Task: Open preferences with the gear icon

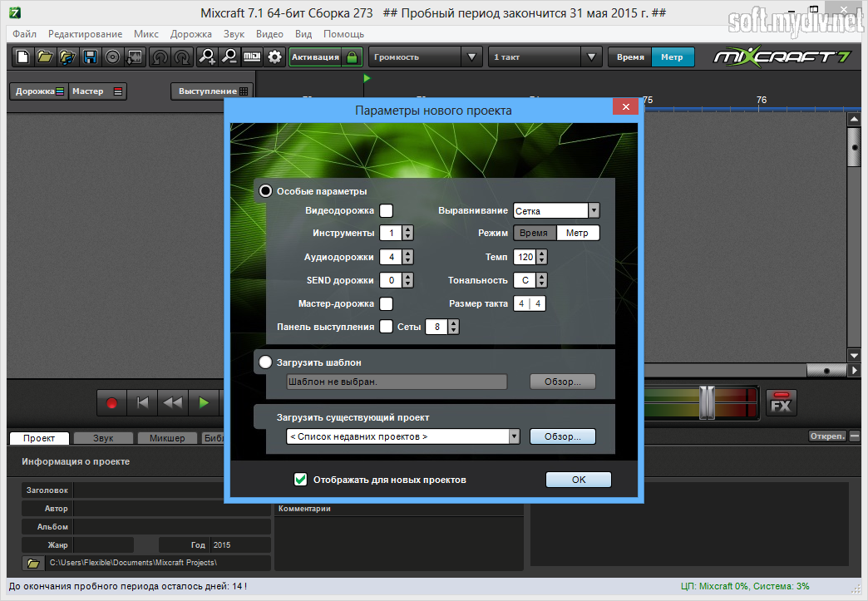Action: tap(274, 57)
